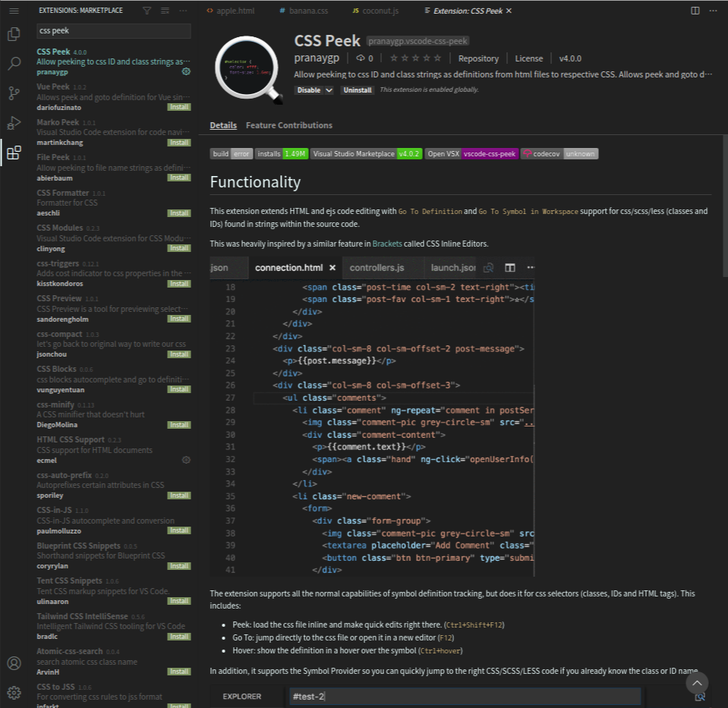Screen dimensions: 728x708
Task: Click the pranaygp.vscode-css-peek identifier
Action: point(418,41)
